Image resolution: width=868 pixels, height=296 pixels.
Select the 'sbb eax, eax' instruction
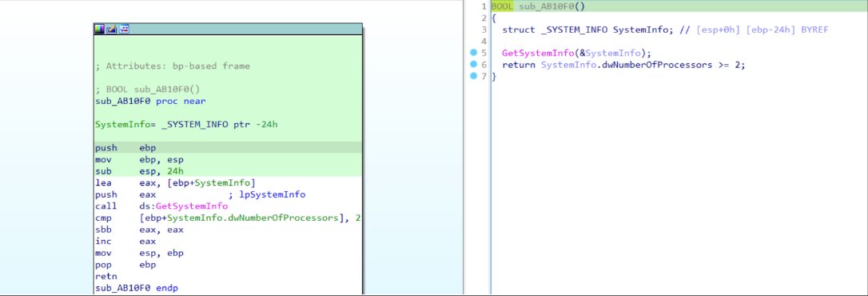point(139,230)
